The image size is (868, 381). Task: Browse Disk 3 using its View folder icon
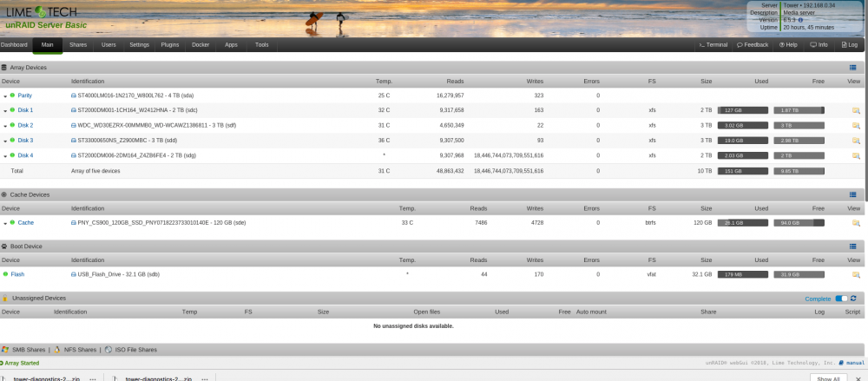click(x=856, y=141)
